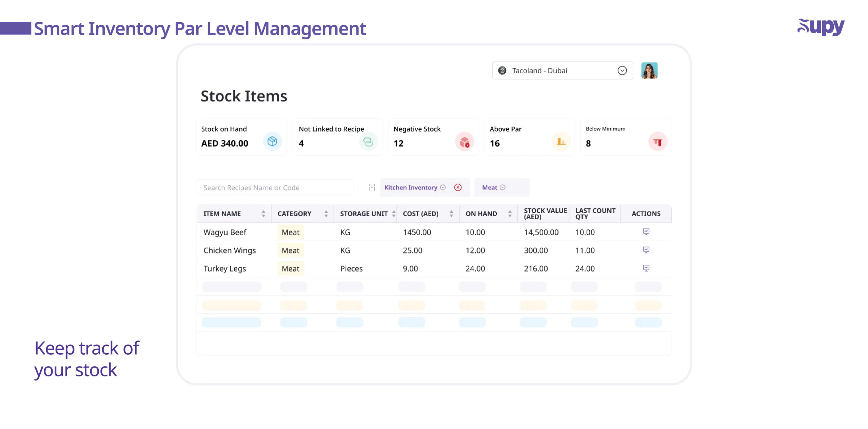Open the Turkey Legs row action icon
The height and width of the screenshot is (429, 868).
coord(646,268)
